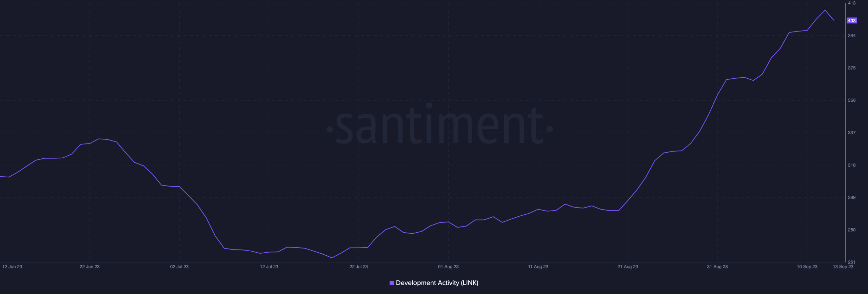Click the 375 y-axis value
Screen dimensions: 868x294
(852, 68)
